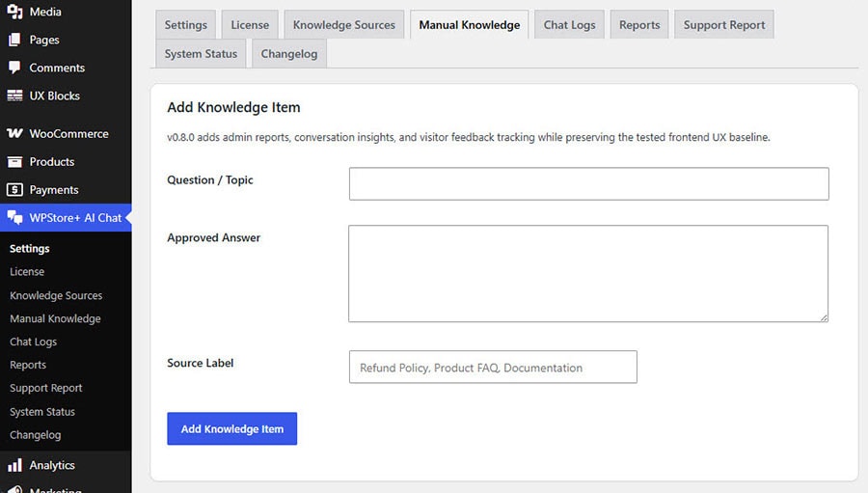
Task: Click the Payments dollar icon
Action: click(14, 190)
